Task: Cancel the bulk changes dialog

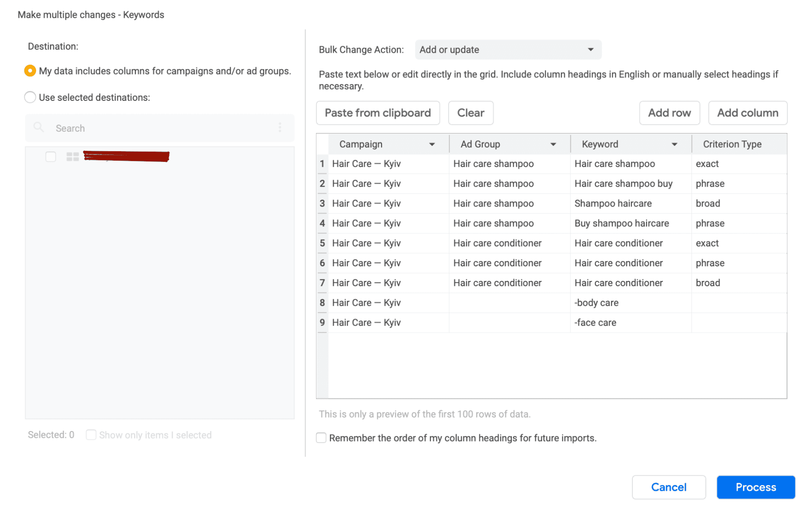Action: 669,487
